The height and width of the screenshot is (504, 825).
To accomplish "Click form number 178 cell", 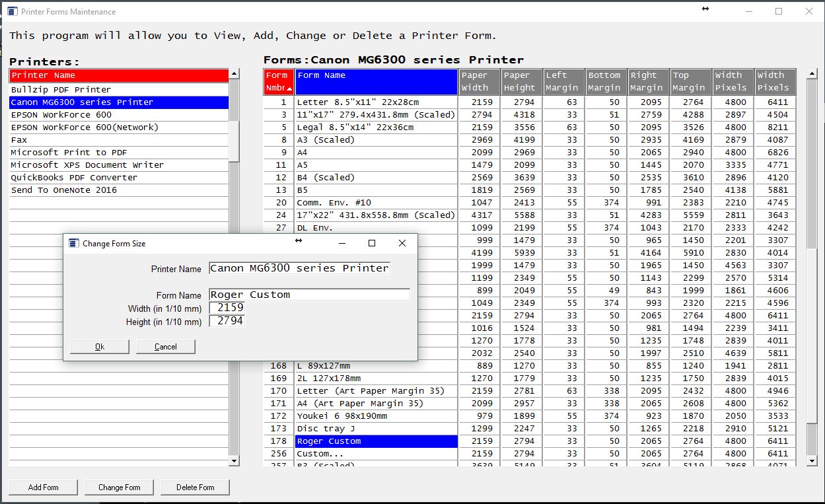I will [279, 441].
